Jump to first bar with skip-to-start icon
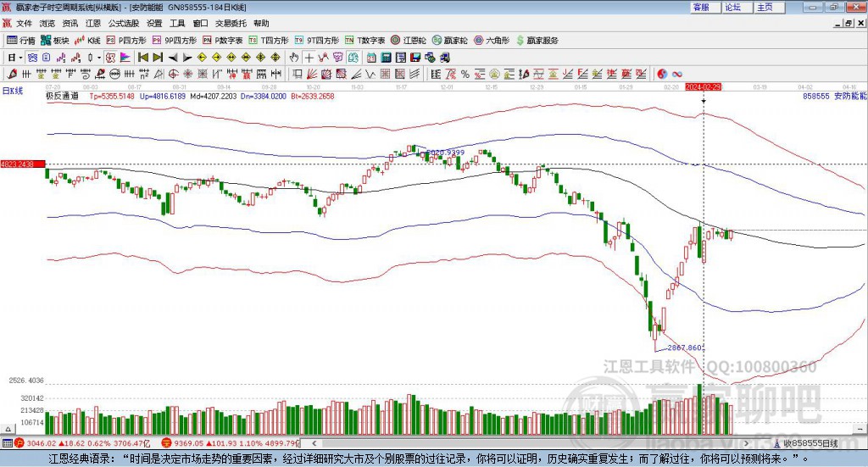This screenshot has width=868, height=467. coord(142,58)
